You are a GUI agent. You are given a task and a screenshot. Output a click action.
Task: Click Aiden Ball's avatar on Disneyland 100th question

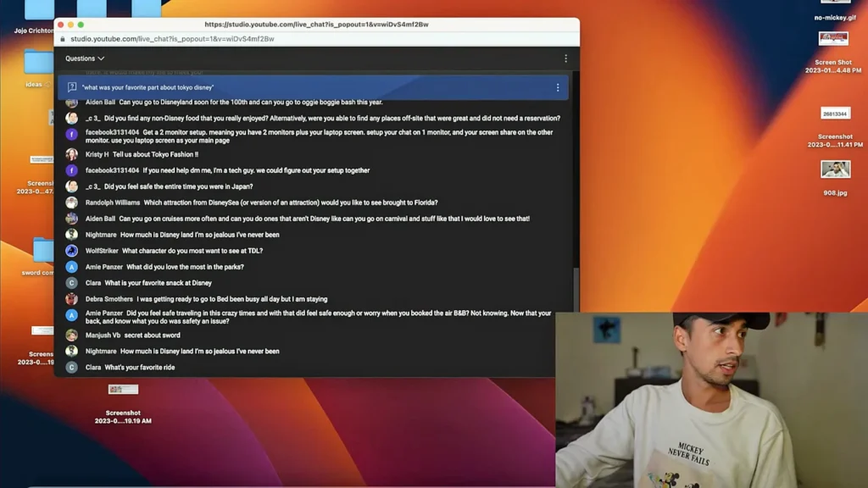(x=71, y=103)
